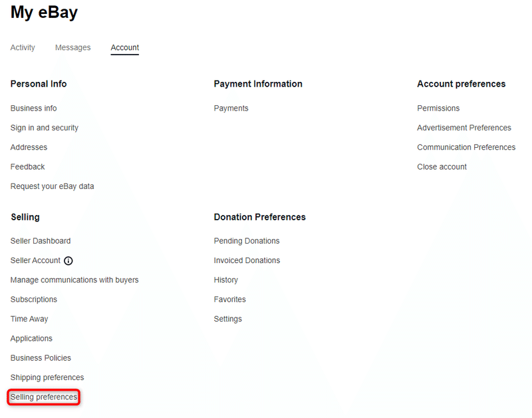Image resolution: width=532 pixels, height=418 pixels.
Task: Open Subscriptions under Selling
Action: click(x=34, y=300)
